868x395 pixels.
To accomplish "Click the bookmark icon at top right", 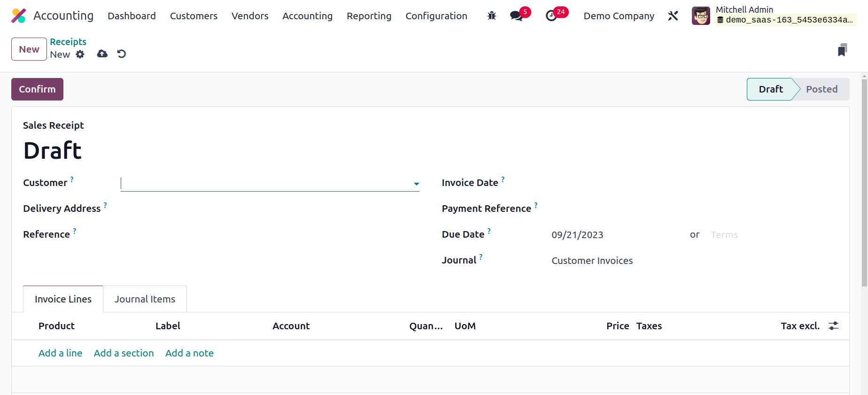I will pyautogui.click(x=842, y=50).
